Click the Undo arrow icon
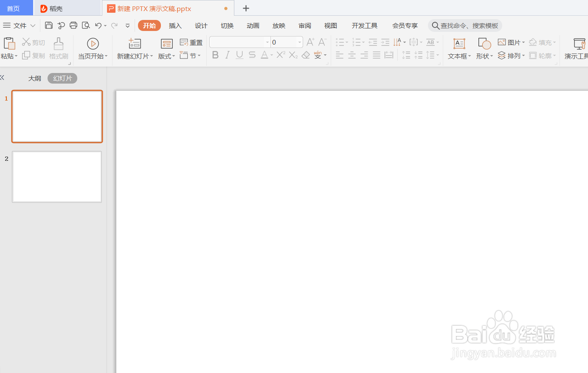The width and height of the screenshot is (588, 373). (x=98, y=25)
